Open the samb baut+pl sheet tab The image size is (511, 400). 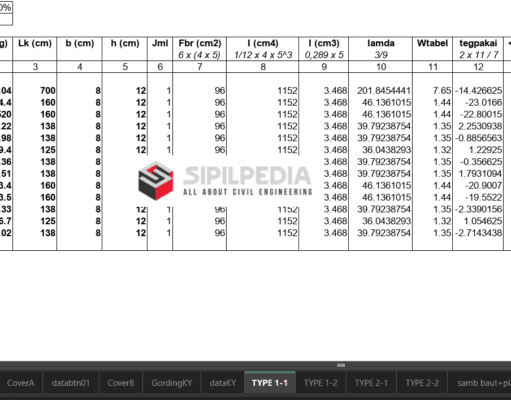click(480, 383)
